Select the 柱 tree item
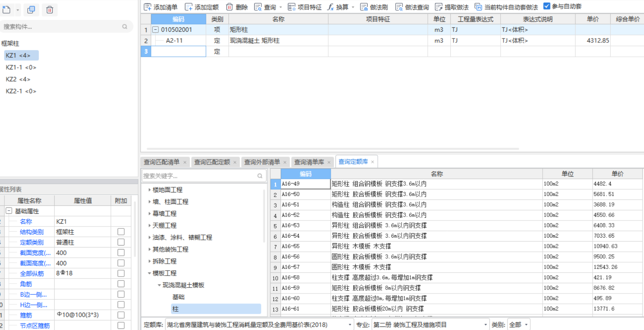 216,309
